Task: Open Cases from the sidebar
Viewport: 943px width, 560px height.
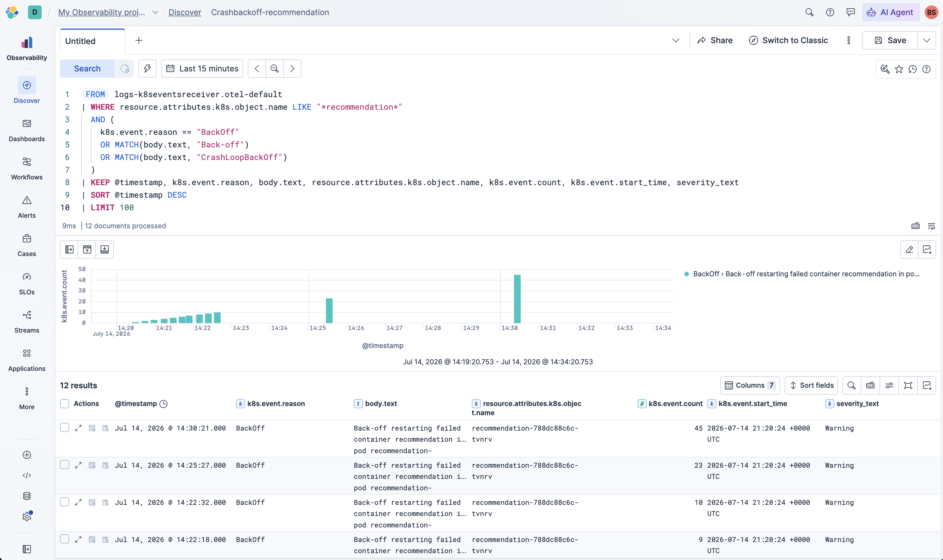Action: (x=27, y=245)
